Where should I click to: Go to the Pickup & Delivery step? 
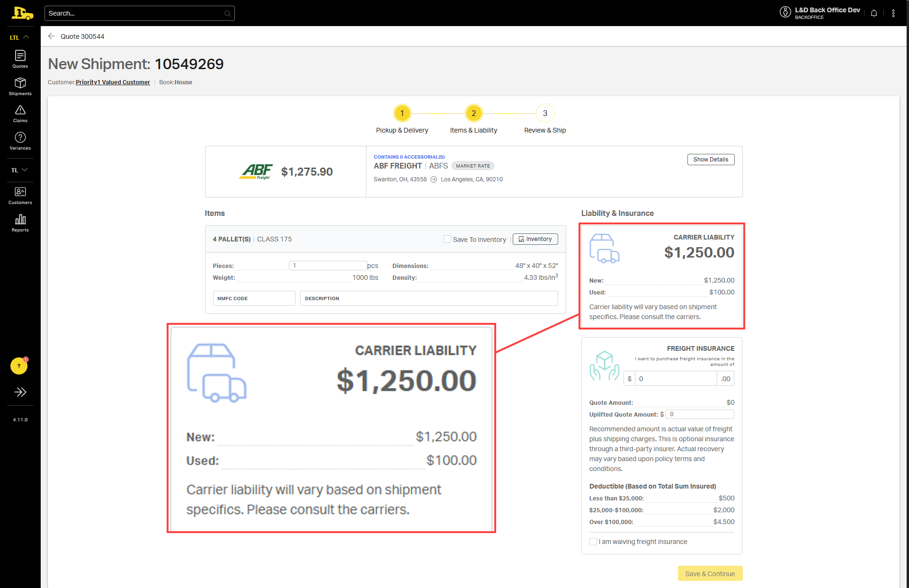(402, 113)
